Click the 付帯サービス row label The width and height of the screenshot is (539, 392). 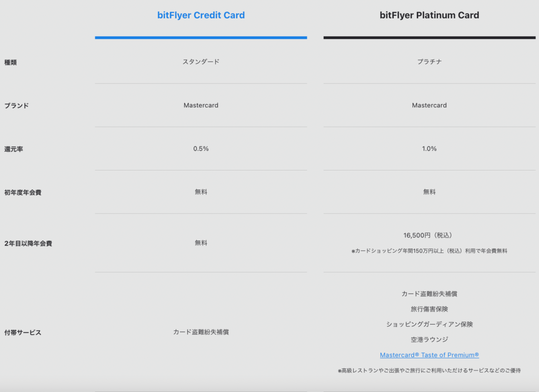[23, 333]
